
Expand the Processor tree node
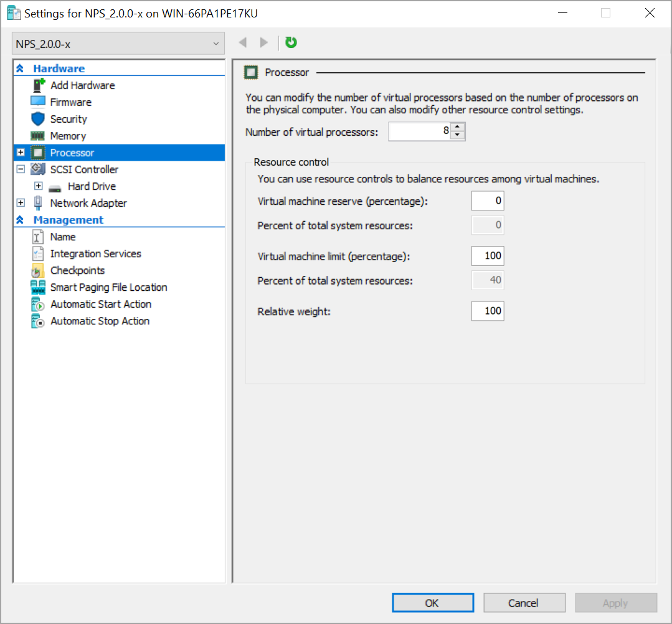pos(21,152)
